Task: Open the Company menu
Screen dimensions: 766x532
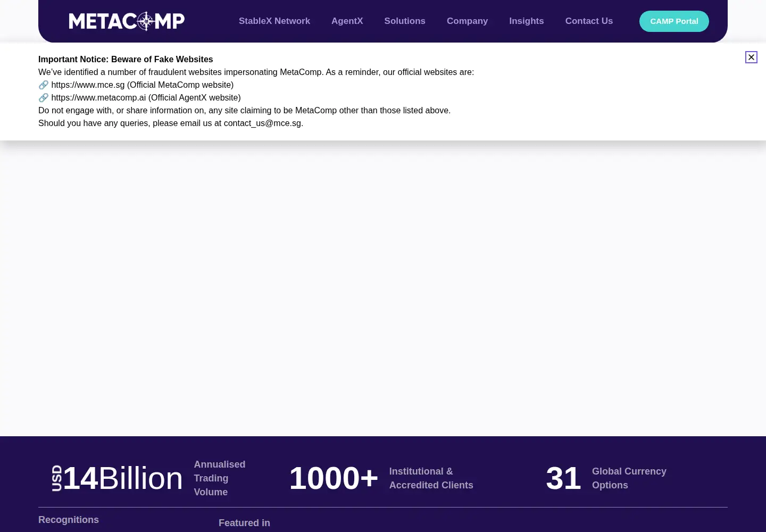Action: (x=467, y=21)
